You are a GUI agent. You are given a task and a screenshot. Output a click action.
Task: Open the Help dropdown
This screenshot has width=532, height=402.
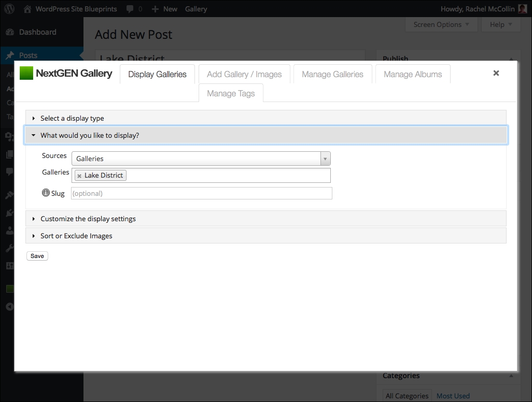pyautogui.click(x=501, y=25)
